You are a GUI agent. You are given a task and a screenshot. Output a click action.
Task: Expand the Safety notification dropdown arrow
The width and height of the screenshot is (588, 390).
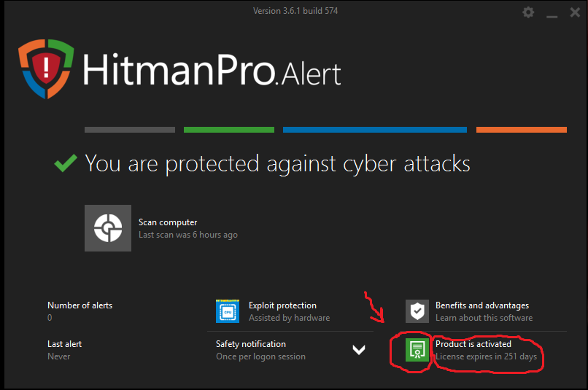pos(359,350)
